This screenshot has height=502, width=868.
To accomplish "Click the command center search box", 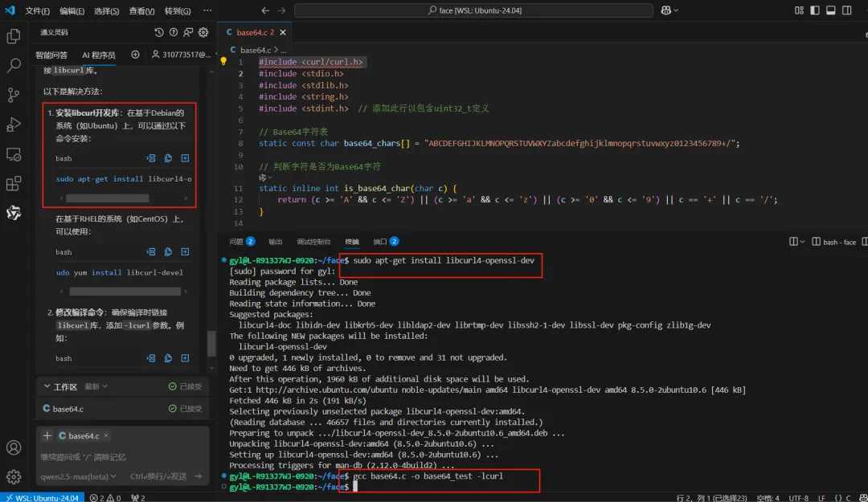I will (x=474, y=10).
